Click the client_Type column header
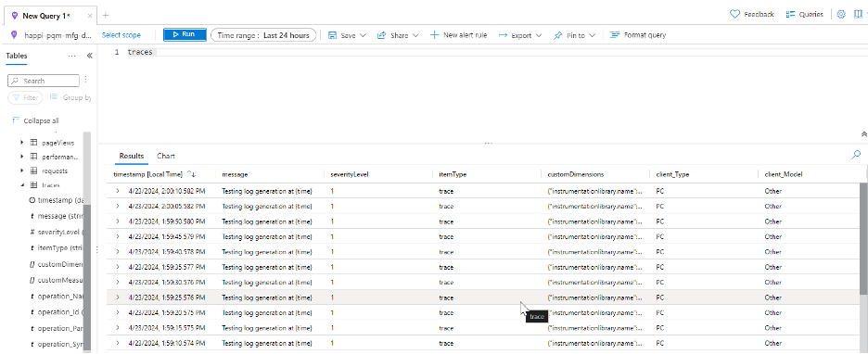 coord(672,174)
